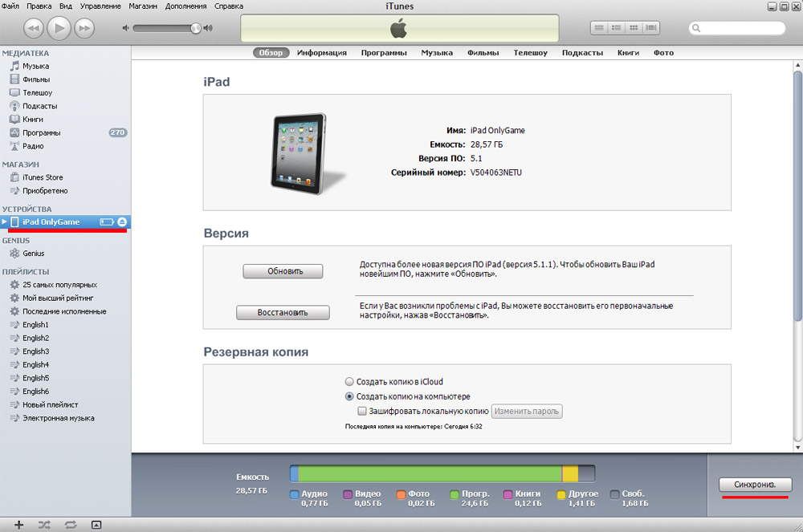Click the low volume speaker icon

(x=125, y=28)
